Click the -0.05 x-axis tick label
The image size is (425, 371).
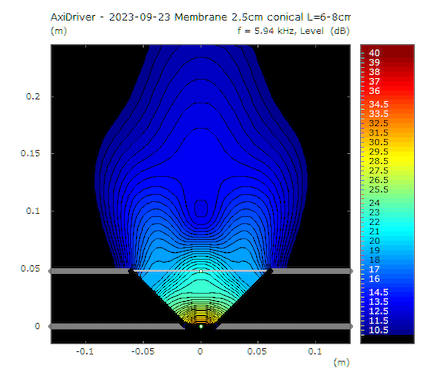[142, 351]
